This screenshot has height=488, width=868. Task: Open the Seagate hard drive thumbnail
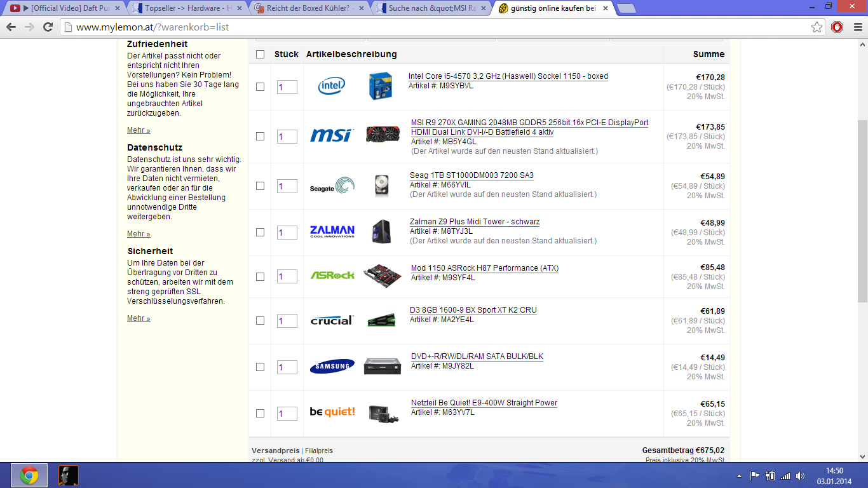381,186
